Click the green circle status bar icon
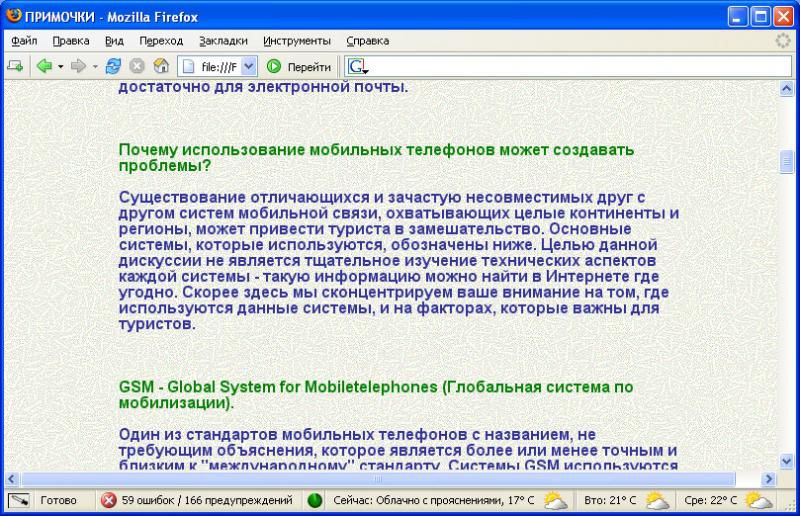Image resolution: width=800 pixels, height=516 pixels. 314,500
